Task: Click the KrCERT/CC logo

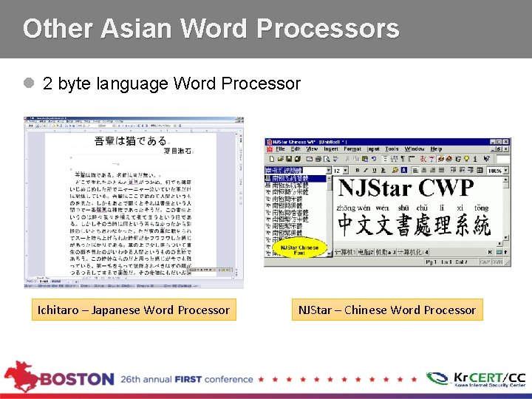Action: pos(477,379)
